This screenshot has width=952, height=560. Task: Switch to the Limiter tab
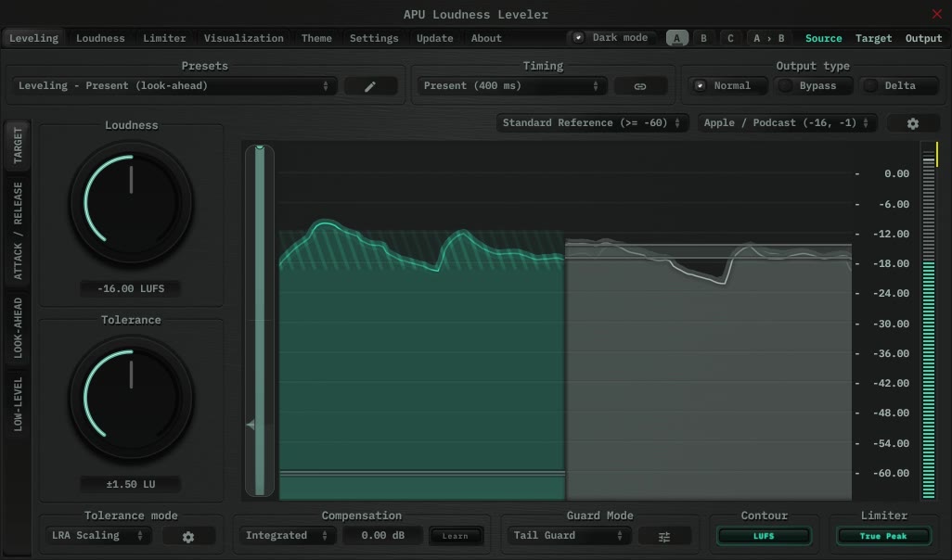pos(164,38)
